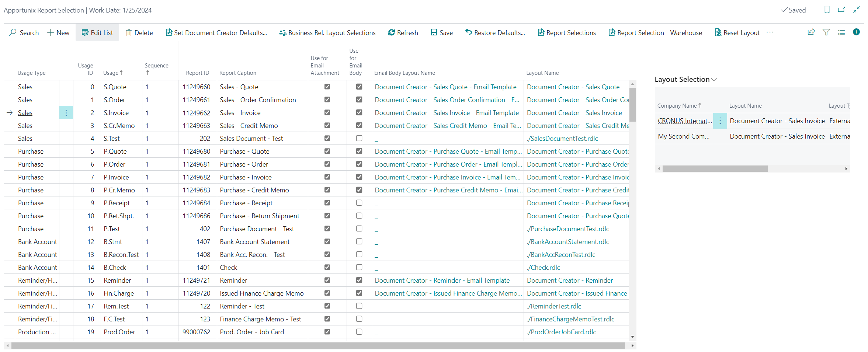The height and width of the screenshot is (352, 868).
Task: Toggle Email Body checkbox for Sales Document - Test
Action: coord(359,138)
